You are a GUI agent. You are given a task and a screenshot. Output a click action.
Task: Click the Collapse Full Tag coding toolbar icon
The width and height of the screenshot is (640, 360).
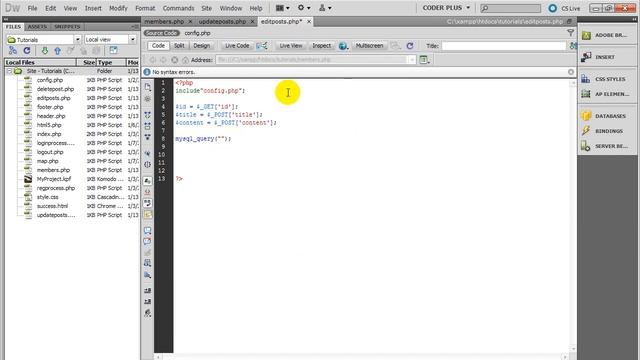[x=147, y=115]
